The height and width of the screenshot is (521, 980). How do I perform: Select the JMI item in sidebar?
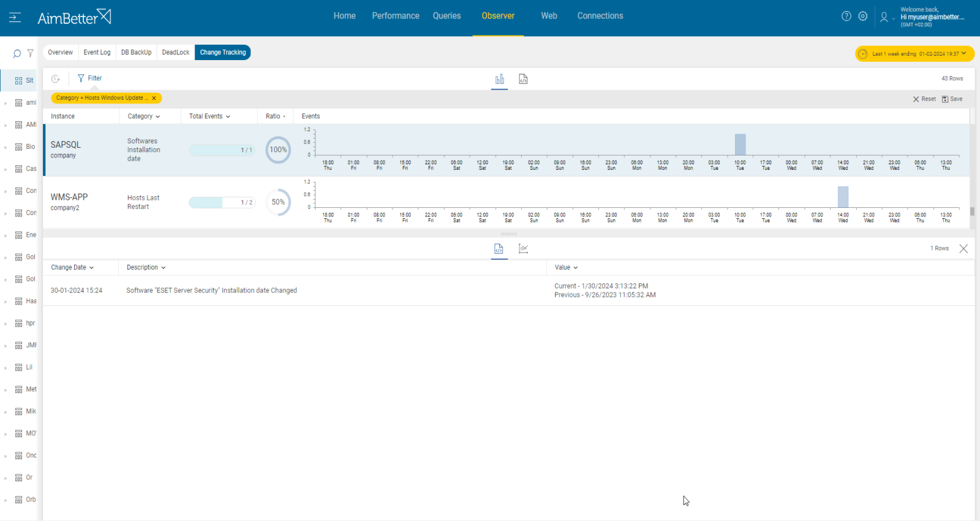coord(26,346)
